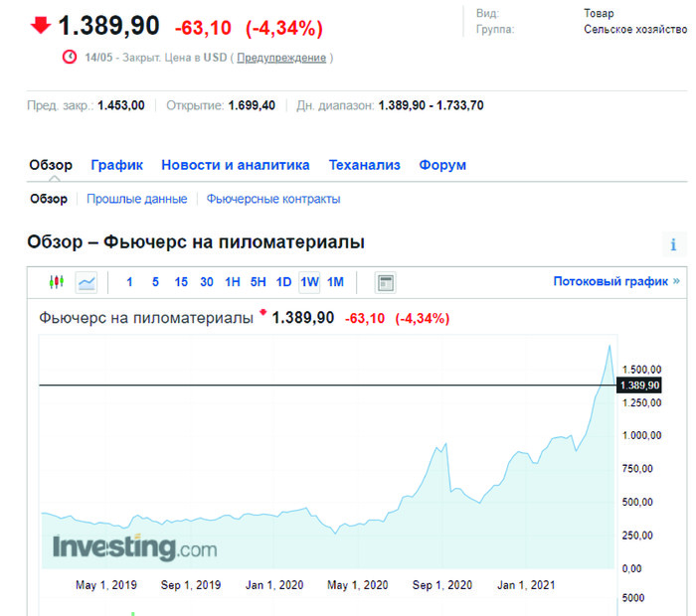Screen dimensions: 696x616
Task: Click the red clock icon
Action: [70, 57]
